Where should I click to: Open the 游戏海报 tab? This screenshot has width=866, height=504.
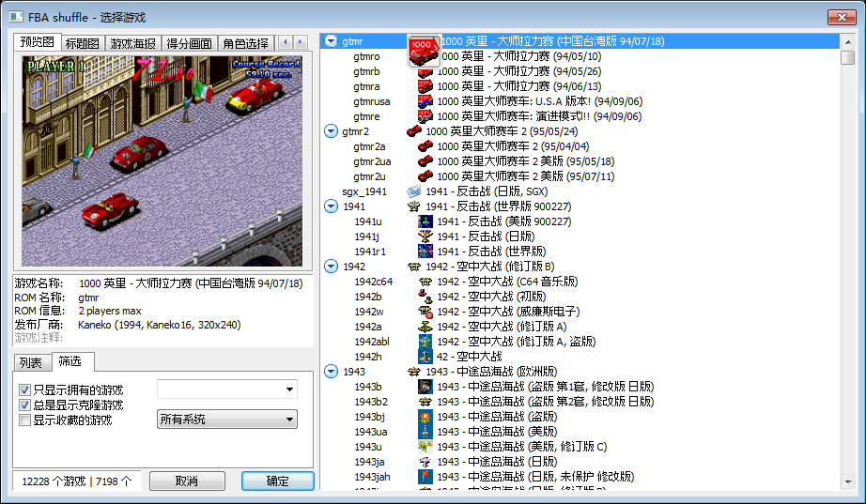click(x=132, y=43)
